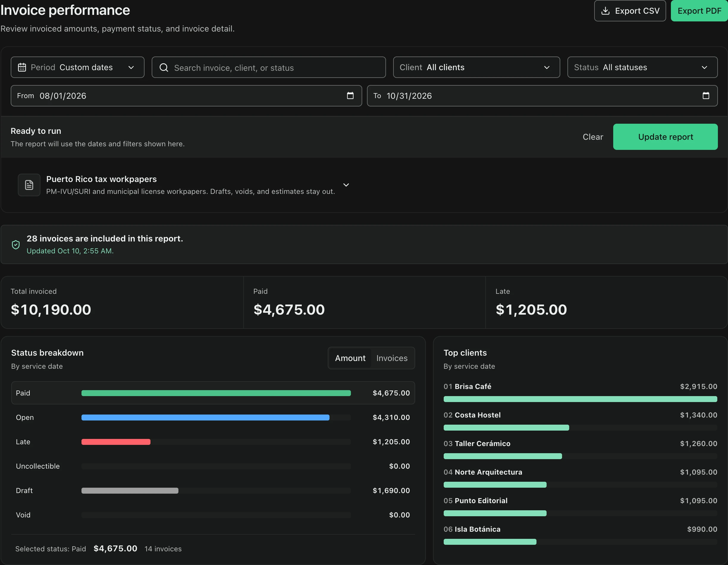Click the Export PDF button
This screenshot has height=565, width=728.
coord(699,11)
